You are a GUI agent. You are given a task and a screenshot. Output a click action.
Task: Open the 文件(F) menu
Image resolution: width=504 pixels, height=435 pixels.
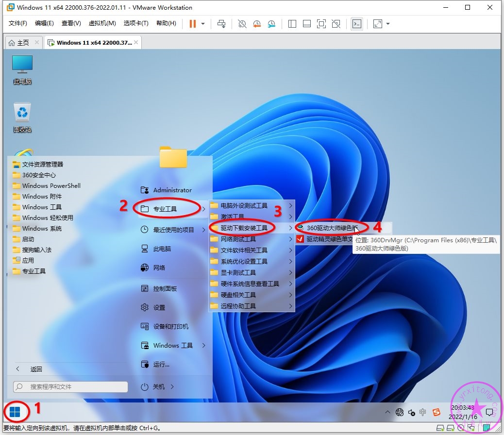pos(17,23)
